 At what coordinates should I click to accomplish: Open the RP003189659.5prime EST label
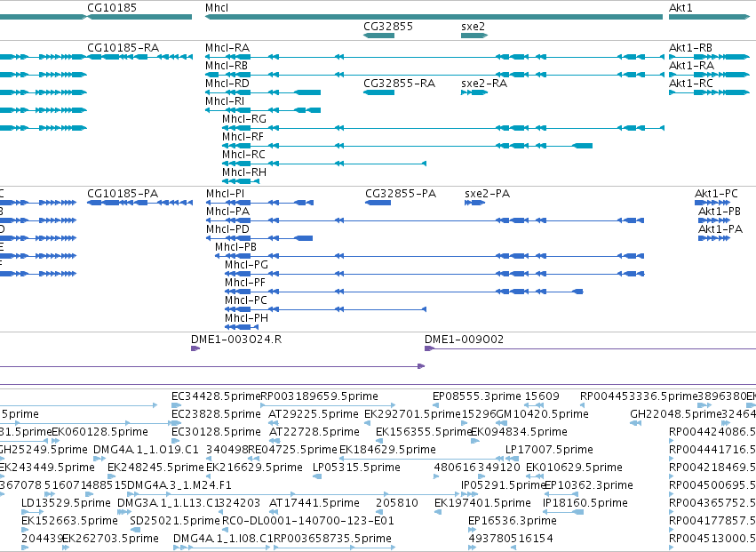pyautogui.click(x=319, y=396)
